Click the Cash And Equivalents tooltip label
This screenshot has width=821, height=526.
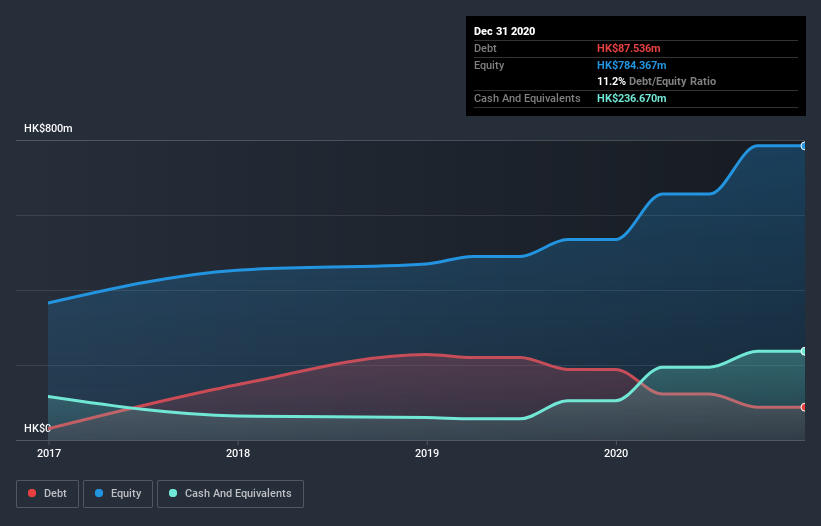(527, 98)
